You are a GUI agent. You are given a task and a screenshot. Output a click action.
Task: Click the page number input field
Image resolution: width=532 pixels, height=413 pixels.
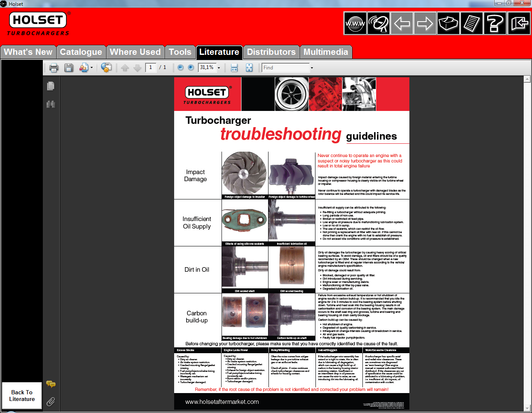(150, 67)
